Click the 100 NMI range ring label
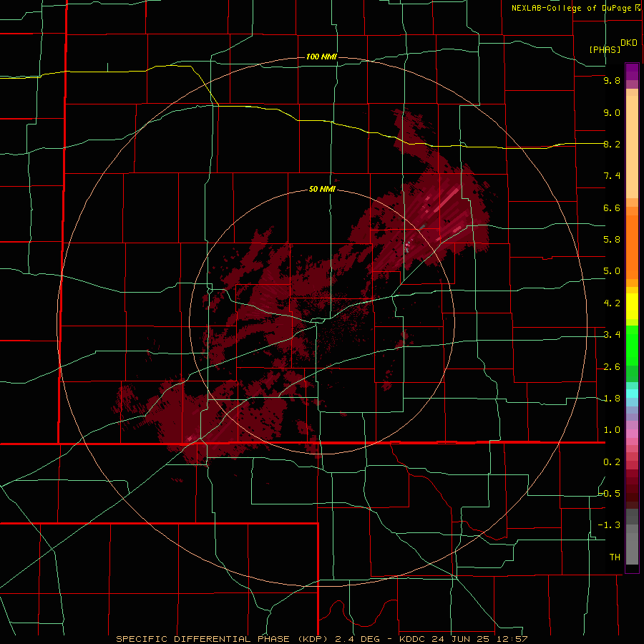The height and width of the screenshot is (644, 644). click(321, 57)
